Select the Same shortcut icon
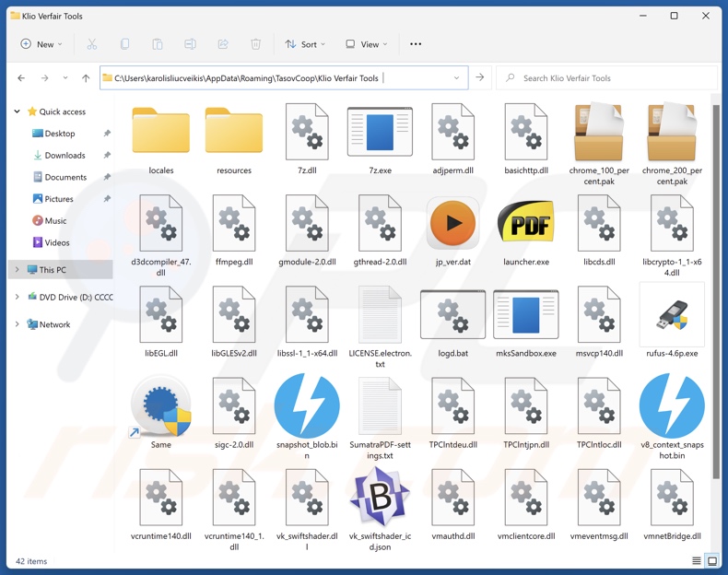 pos(160,406)
